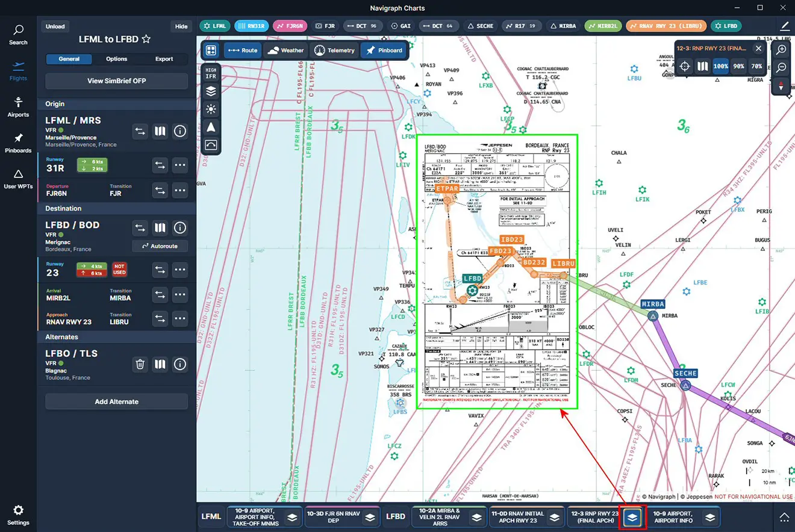Open more options for runway 31R
The height and width of the screenshot is (532, 795).
coord(179,165)
